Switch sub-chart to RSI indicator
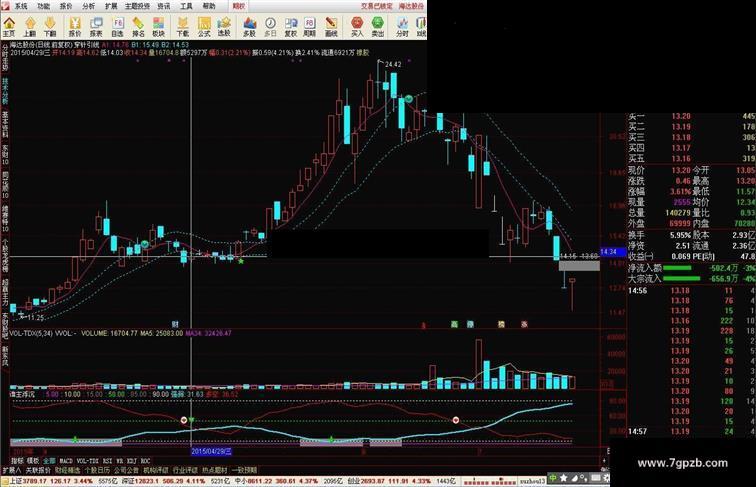 coord(107,461)
